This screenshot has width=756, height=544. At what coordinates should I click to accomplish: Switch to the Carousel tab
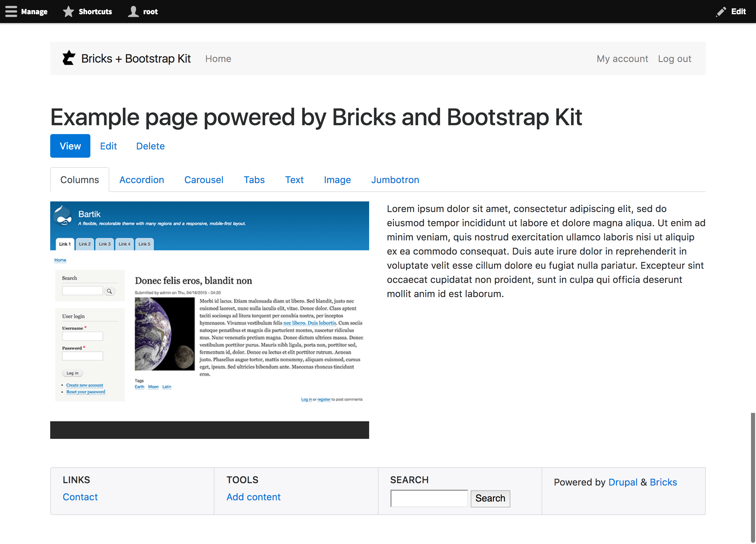(204, 180)
